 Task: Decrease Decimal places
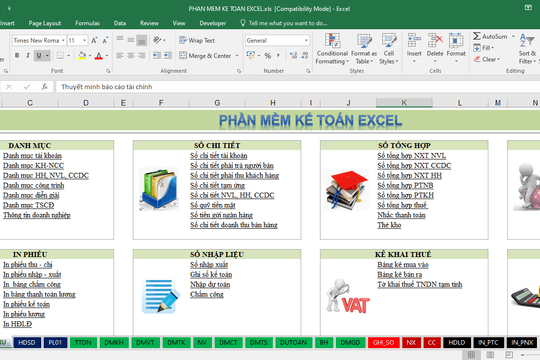pos(305,55)
